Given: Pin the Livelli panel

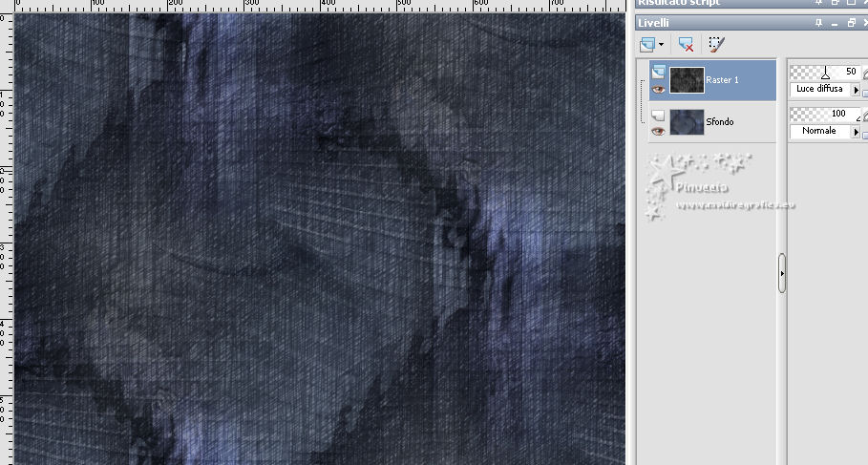Looking at the screenshot, I should coord(818,23).
